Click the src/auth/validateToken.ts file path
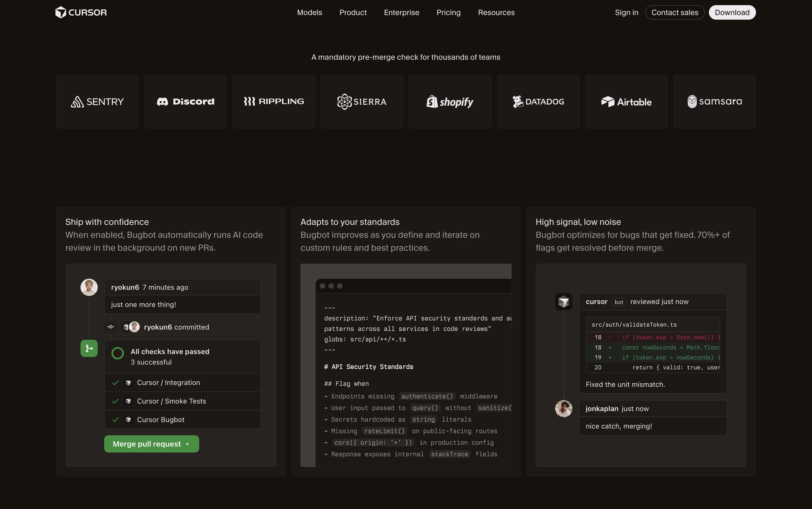Screen dimensions: 812x509 click(634, 325)
